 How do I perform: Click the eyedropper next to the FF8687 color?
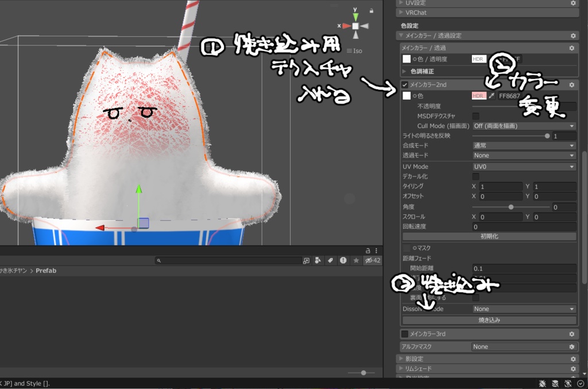[491, 95]
